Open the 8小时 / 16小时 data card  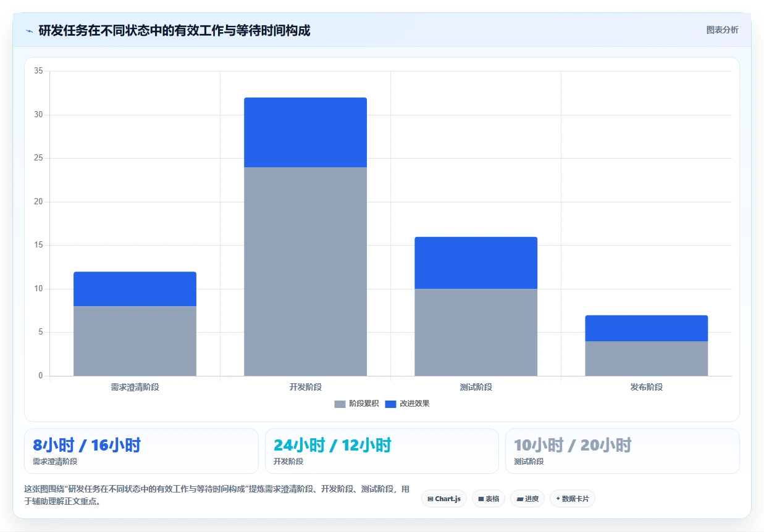pyautogui.click(x=141, y=451)
